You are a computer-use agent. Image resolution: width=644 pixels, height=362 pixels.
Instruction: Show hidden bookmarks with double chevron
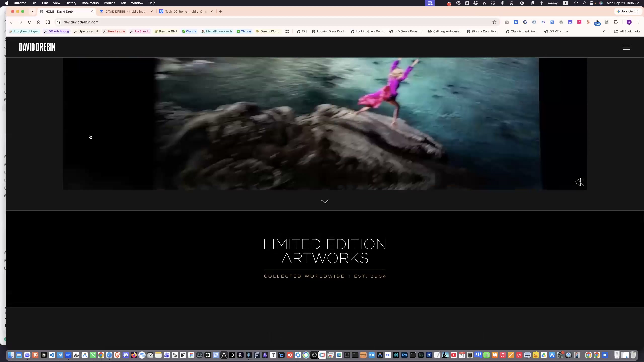pyautogui.click(x=604, y=31)
